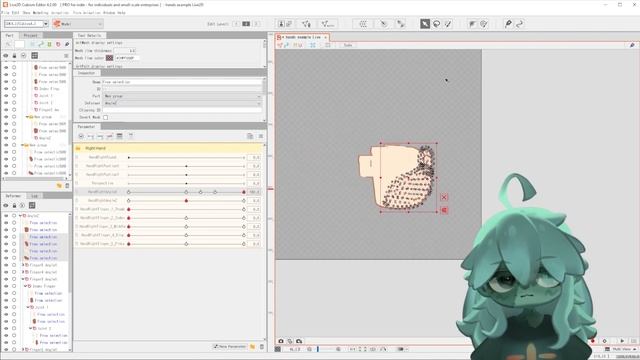Open the Help menu

(x=122, y=13)
